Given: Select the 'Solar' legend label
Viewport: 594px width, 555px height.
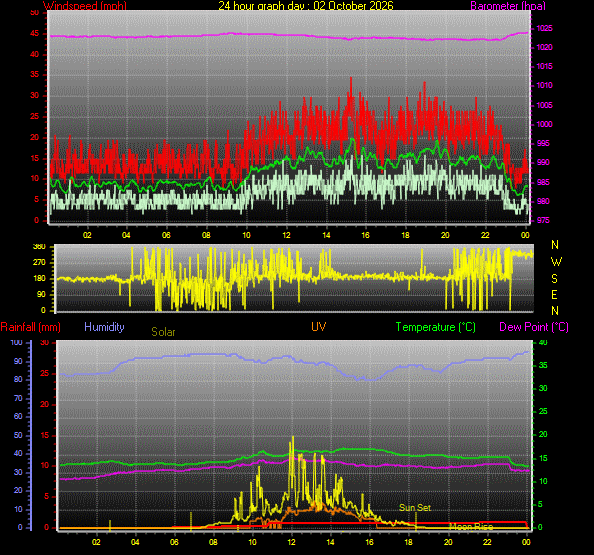Looking at the screenshot, I should (x=163, y=332).
